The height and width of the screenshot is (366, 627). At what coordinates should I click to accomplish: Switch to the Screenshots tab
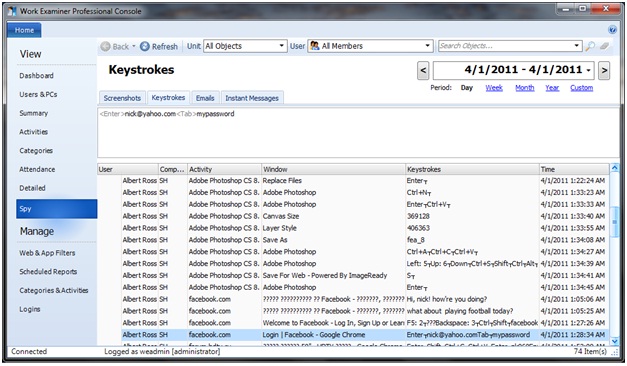(122, 98)
